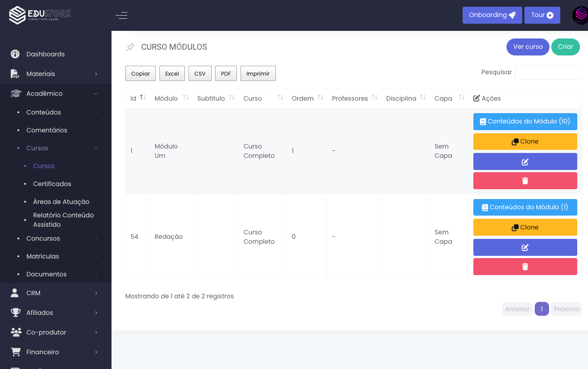Sort table by Id column
Screen dimensions: 588x369
(x=142, y=98)
